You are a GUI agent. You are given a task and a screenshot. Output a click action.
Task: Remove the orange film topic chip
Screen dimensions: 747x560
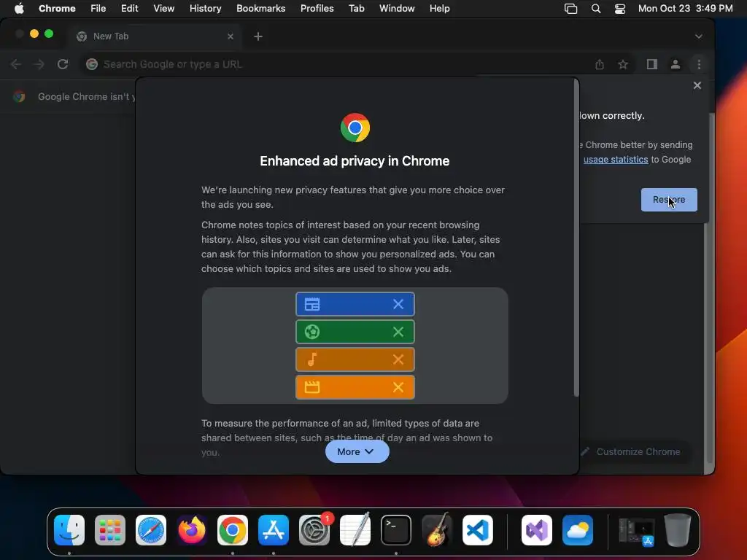[398, 386]
